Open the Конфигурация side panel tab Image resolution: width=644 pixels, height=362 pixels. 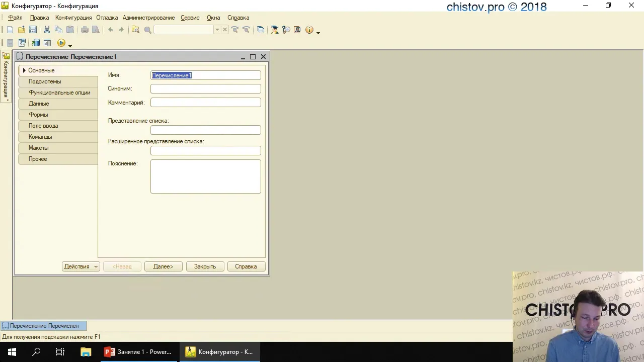pyautogui.click(x=6, y=77)
